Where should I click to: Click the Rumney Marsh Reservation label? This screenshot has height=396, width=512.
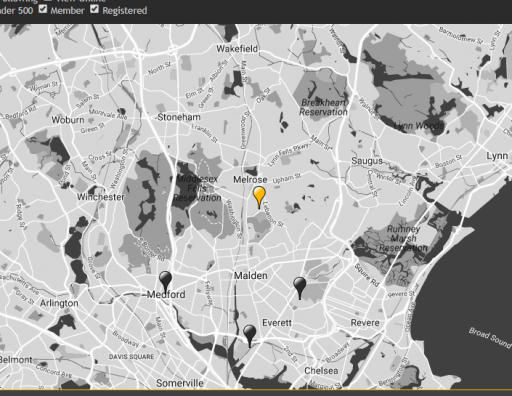403,239
